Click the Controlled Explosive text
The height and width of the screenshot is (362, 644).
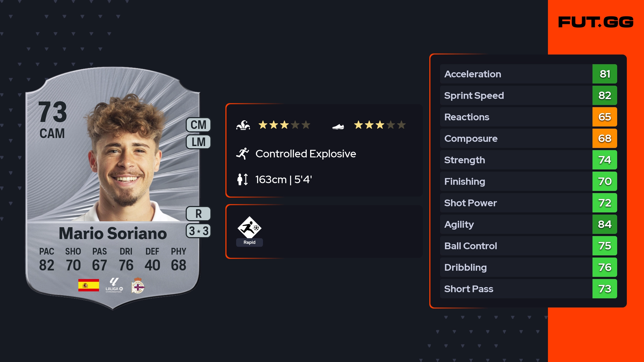(x=306, y=154)
